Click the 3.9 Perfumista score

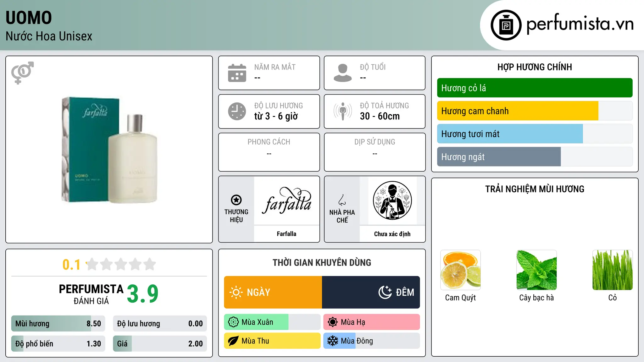click(143, 294)
